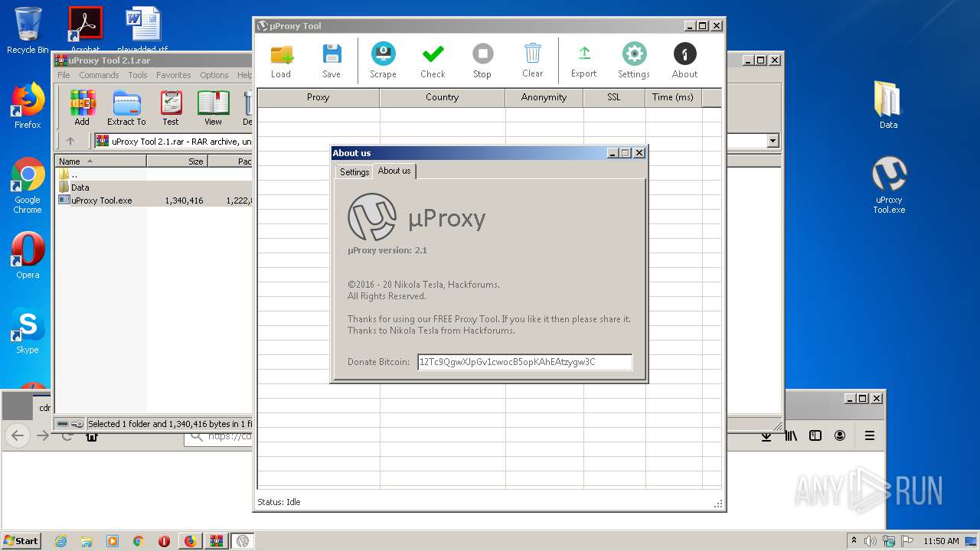Open Windows Explorer from taskbar

click(x=87, y=541)
